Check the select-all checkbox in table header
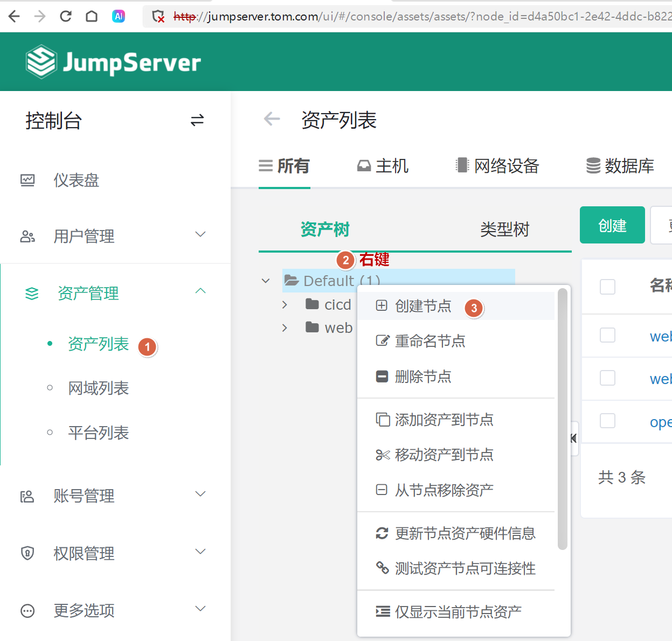 pyautogui.click(x=607, y=287)
